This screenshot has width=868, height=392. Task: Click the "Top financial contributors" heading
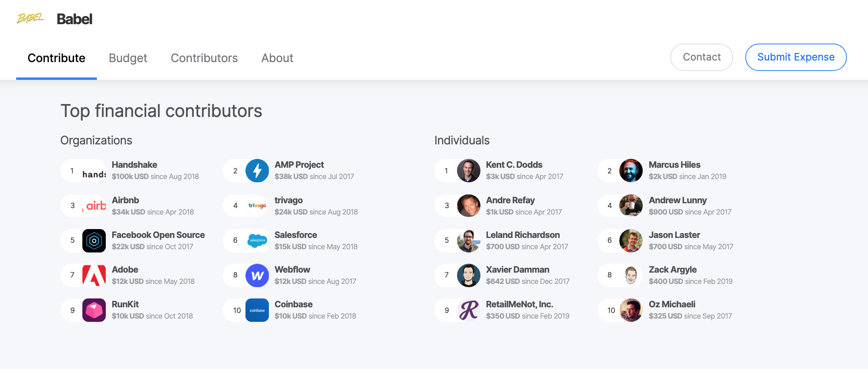(x=161, y=111)
